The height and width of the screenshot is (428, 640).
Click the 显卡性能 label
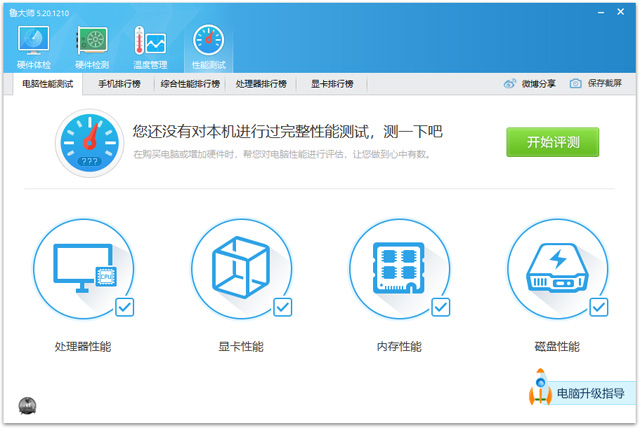pyautogui.click(x=241, y=347)
